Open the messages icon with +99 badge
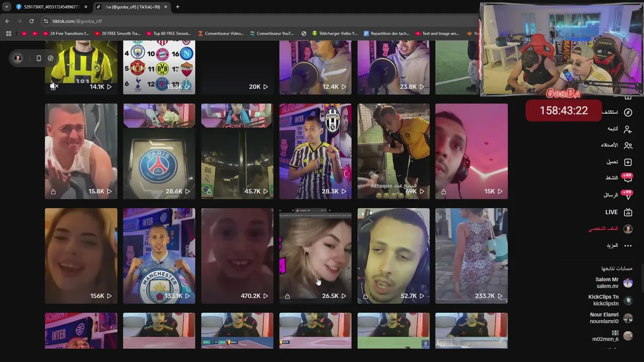 (627, 195)
